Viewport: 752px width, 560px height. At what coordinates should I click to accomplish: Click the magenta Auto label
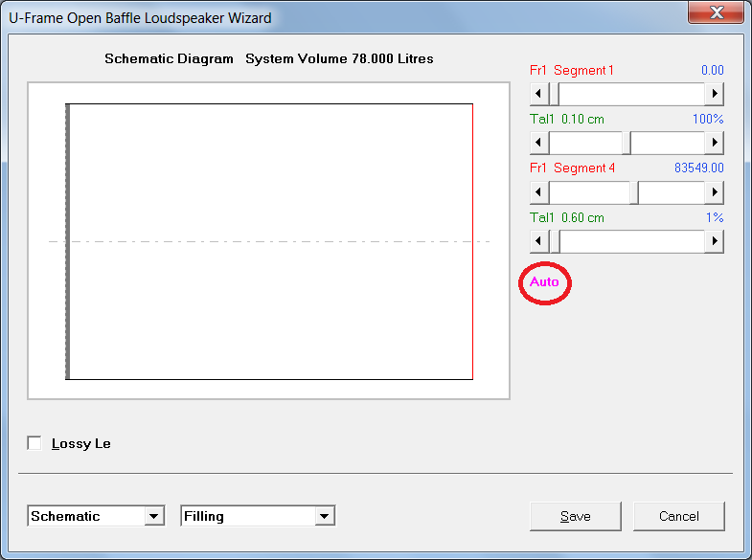pyautogui.click(x=544, y=282)
